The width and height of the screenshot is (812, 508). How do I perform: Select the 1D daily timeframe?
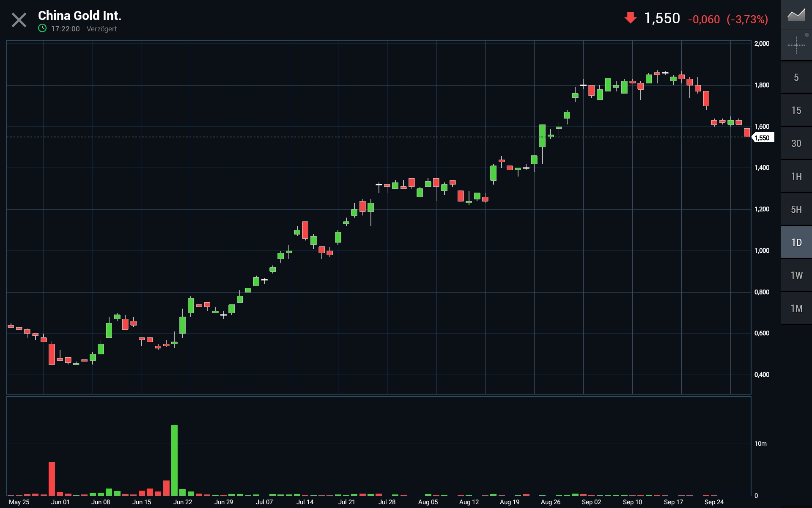click(796, 243)
